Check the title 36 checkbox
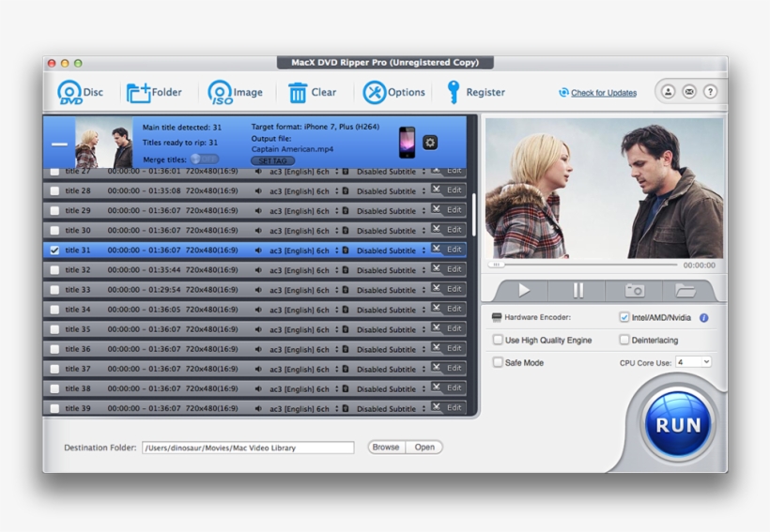 (54, 349)
